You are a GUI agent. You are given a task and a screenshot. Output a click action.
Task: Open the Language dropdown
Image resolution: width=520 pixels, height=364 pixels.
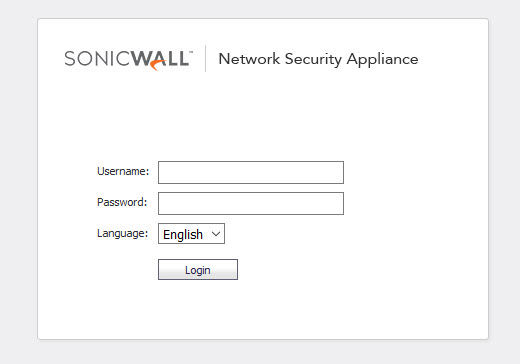pyautogui.click(x=191, y=234)
